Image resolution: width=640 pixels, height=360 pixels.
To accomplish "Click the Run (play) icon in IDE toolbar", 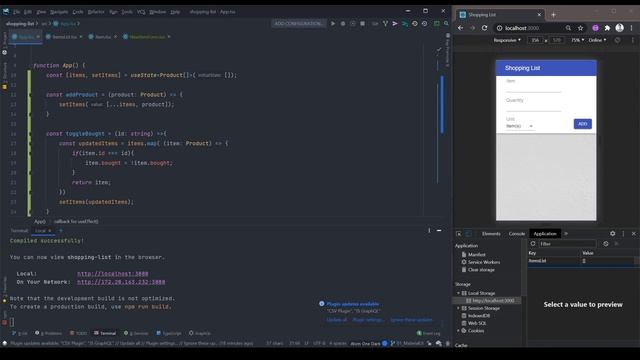I will [333, 24].
